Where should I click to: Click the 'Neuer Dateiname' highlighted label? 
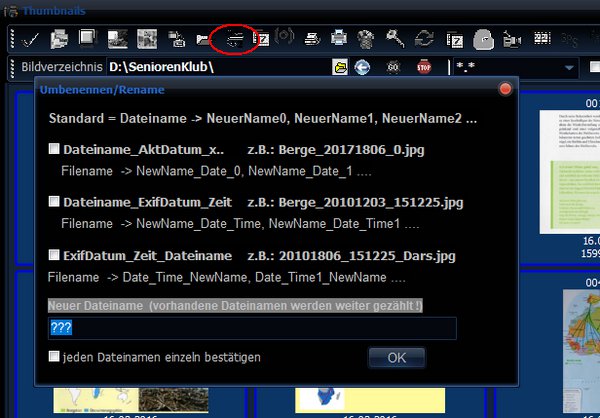[235, 305]
